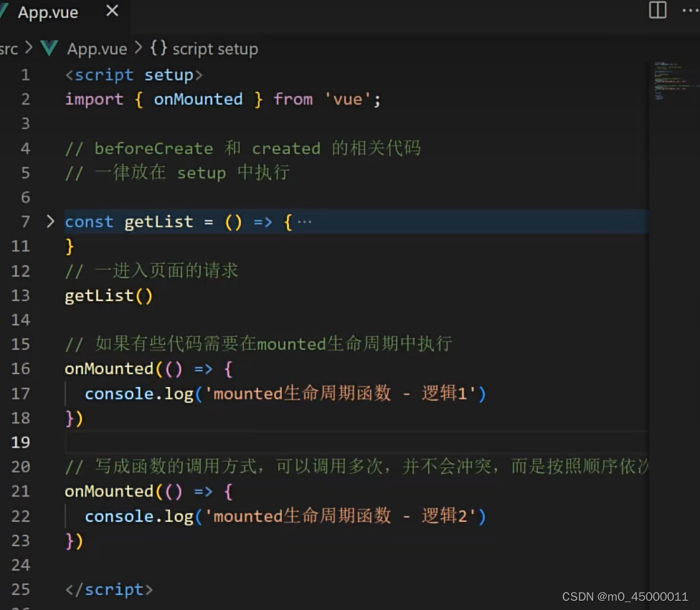Click the fold chevron beside line 7
Screen dimensions: 700x610
pos(49,221)
